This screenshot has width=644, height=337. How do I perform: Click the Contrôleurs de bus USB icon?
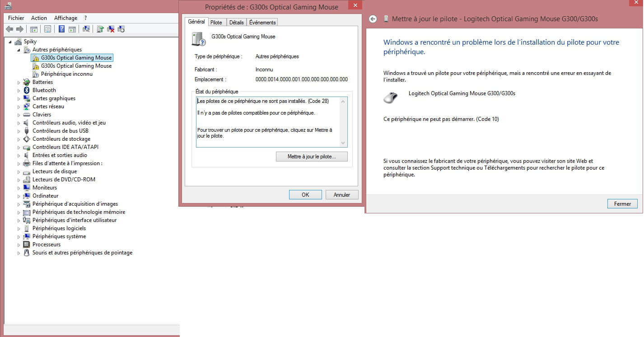(x=27, y=131)
